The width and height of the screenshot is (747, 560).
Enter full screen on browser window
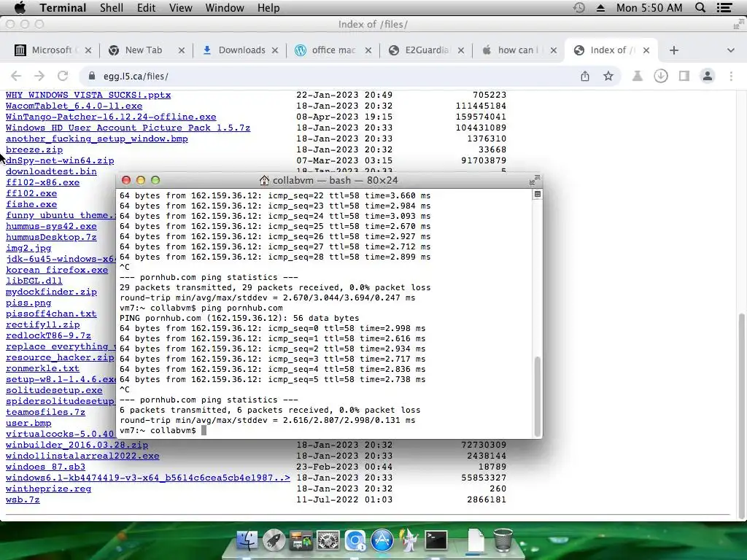click(738, 24)
